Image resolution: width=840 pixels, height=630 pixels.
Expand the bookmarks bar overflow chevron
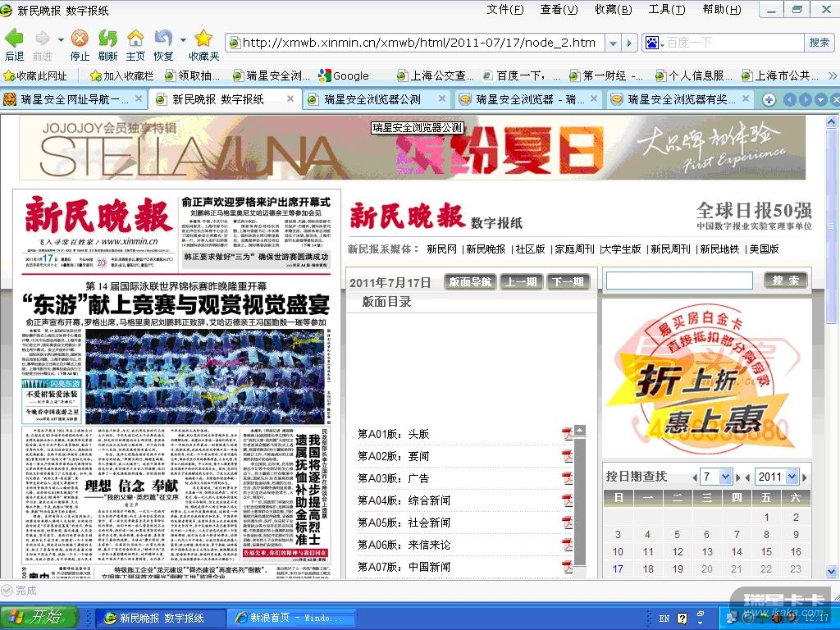[833, 76]
